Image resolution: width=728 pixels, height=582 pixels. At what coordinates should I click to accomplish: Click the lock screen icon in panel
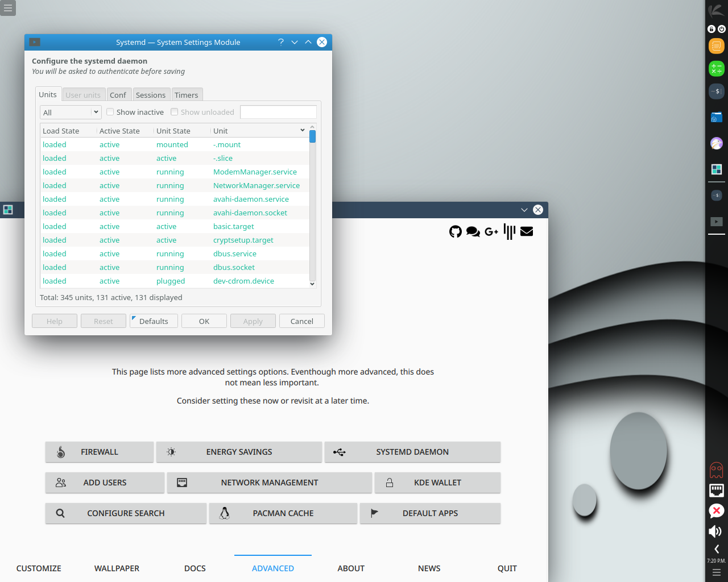click(x=712, y=28)
